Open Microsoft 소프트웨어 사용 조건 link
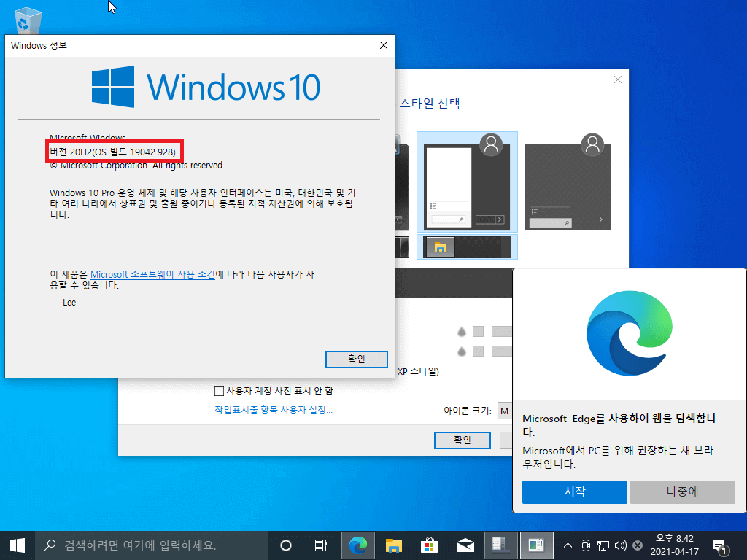The height and width of the screenshot is (560, 747). 152,275
